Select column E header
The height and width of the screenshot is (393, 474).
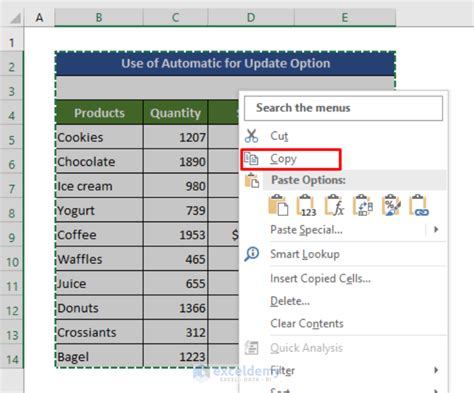coord(345,17)
